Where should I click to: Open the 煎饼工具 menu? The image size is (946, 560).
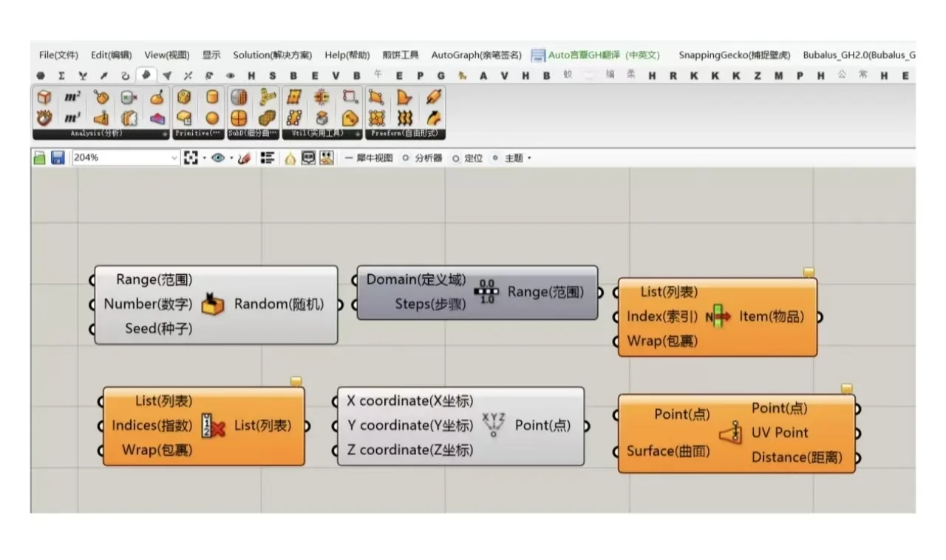pos(401,55)
